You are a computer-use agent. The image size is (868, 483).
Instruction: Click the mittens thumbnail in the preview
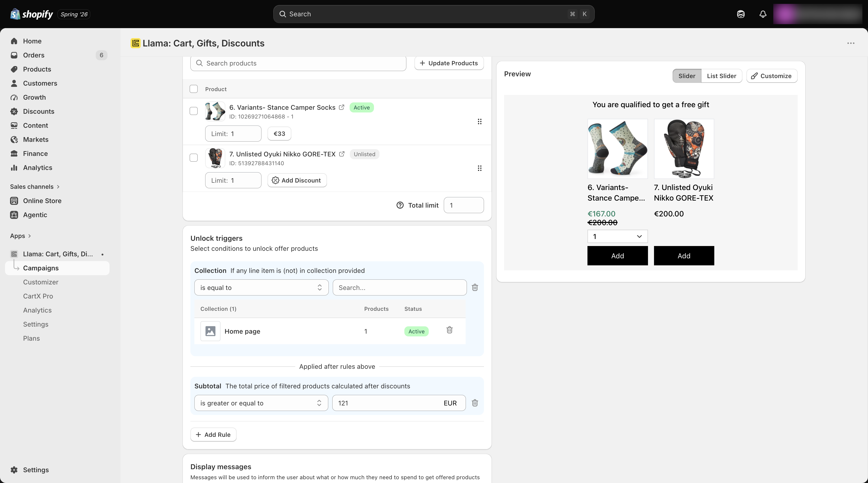(x=684, y=149)
